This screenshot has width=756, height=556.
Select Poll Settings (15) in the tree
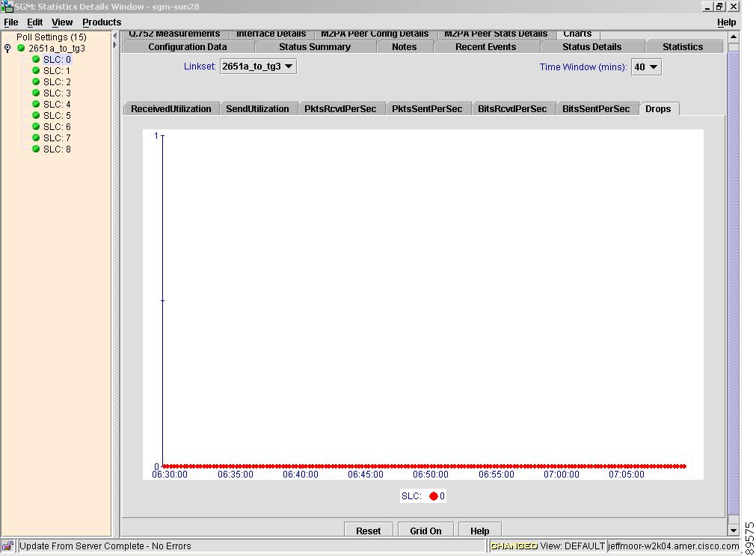pyautogui.click(x=51, y=37)
